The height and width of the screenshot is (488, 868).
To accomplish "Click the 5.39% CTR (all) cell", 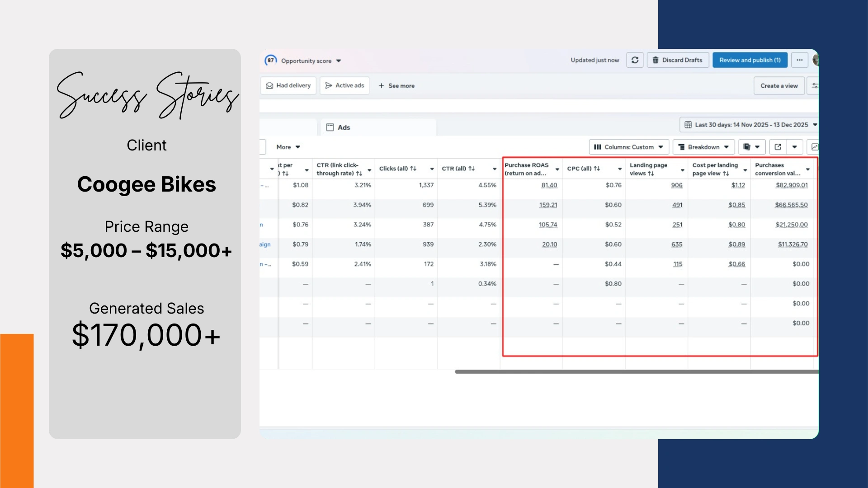I will [487, 205].
